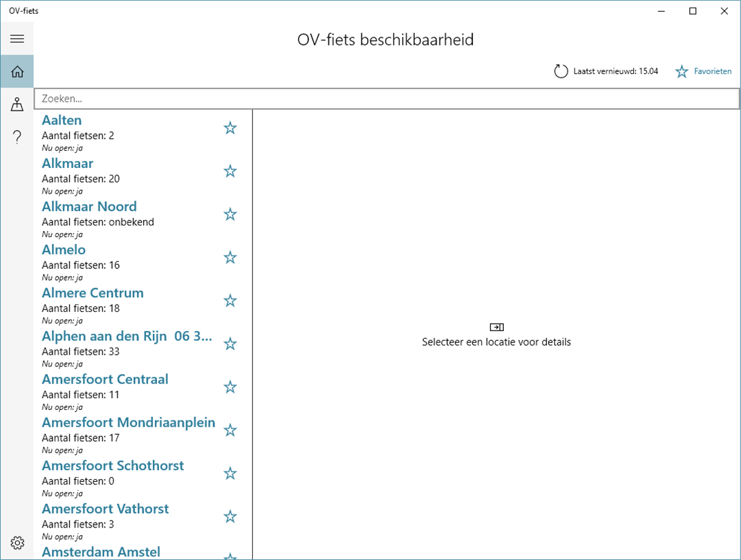Click 'Aantal fietsen: 2' under Aalten
The height and width of the screenshot is (560, 741).
pos(78,136)
